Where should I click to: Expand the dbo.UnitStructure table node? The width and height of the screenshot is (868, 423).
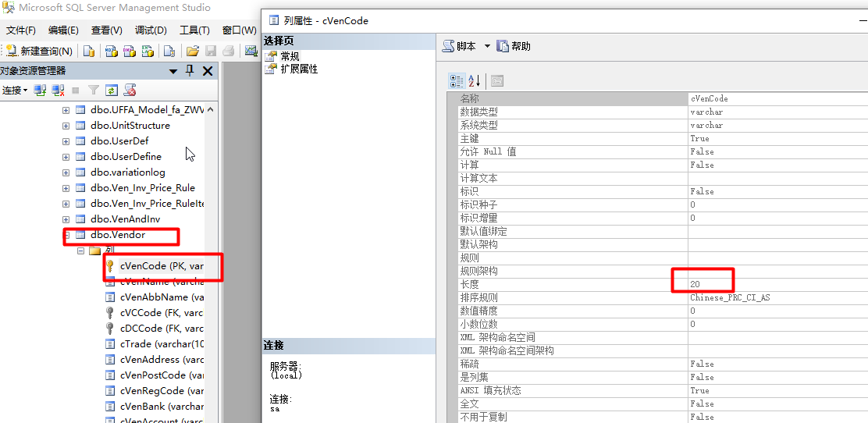pos(66,126)
